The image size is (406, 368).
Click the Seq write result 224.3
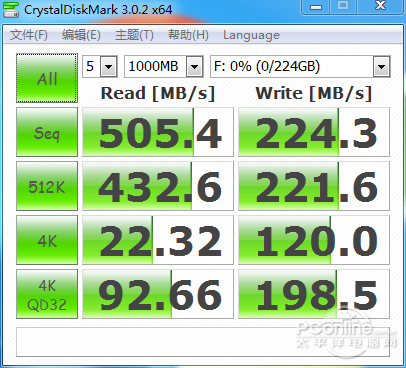pyautogui.click(x=314, y=132)
